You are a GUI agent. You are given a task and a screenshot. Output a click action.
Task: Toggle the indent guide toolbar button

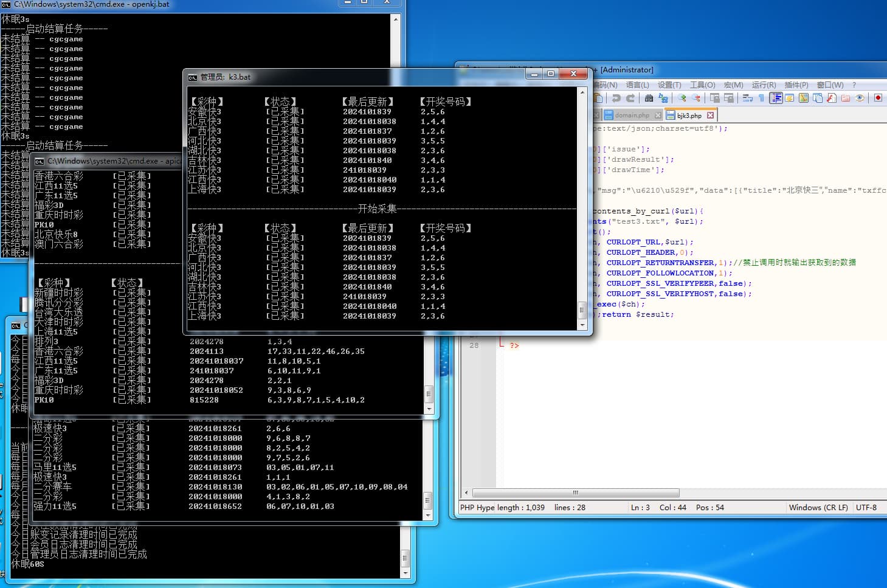[x=776, y=98]
